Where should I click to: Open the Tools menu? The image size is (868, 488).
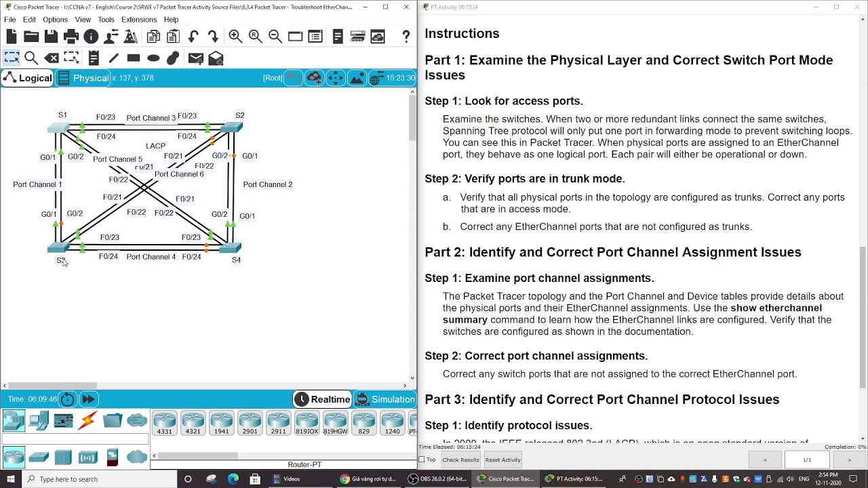coord(106,20)
